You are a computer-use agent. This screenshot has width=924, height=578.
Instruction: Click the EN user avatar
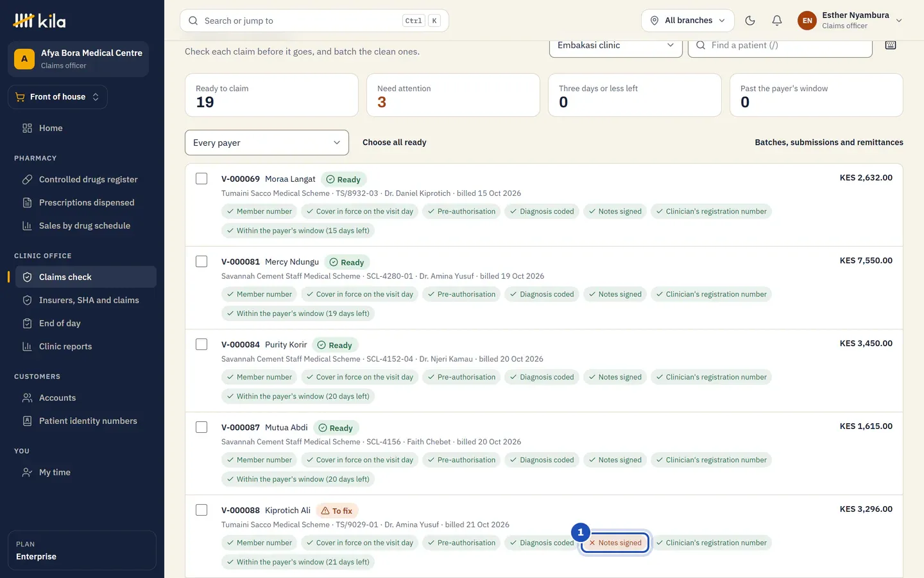(807, 21)
